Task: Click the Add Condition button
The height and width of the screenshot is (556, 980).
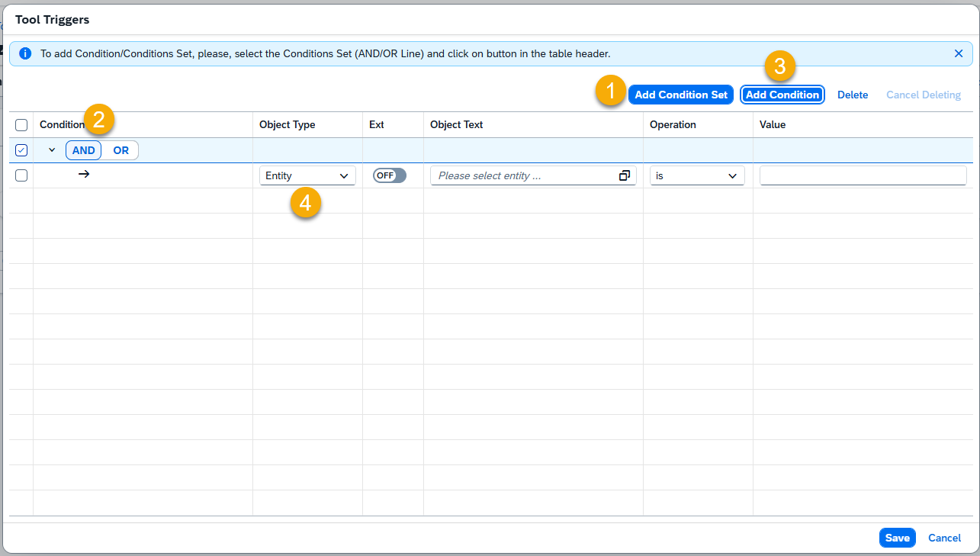Action: pos(782,95)
